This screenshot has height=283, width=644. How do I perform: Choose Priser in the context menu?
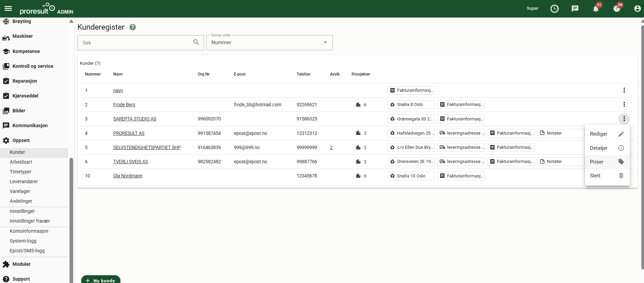tap(607, 162)
